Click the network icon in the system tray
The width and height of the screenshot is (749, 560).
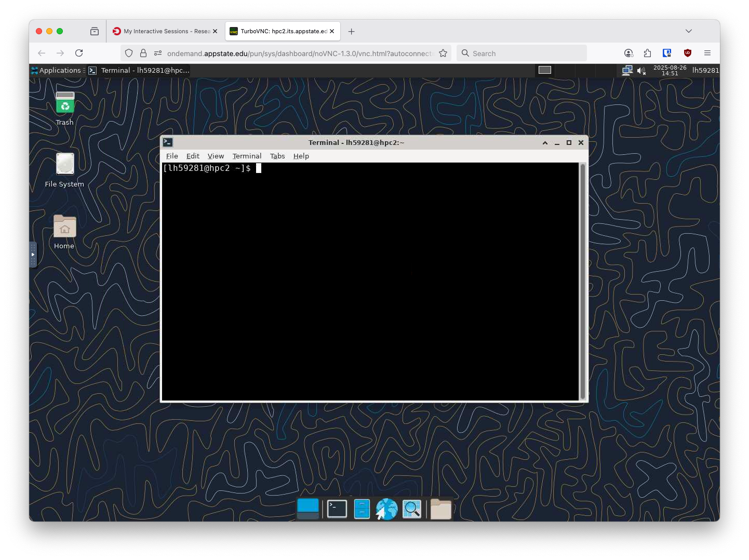pyautogui.click(x=627, y=70)
